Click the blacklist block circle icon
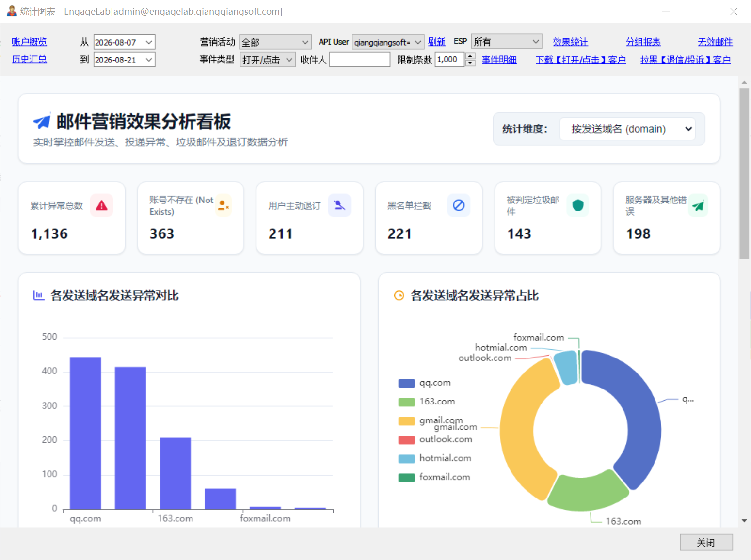Screen dimensions: 751x560 459,205
